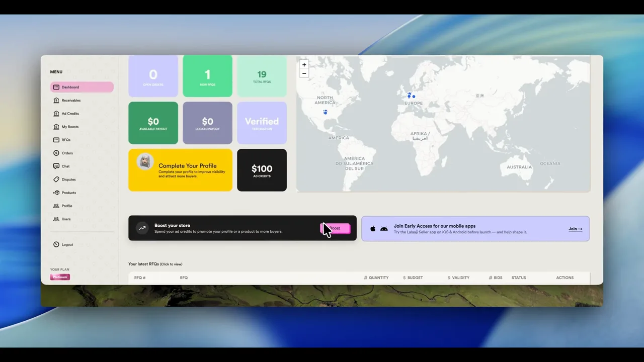Viewport: 644px width, 362px height.
Task: Click the 'RFQ #' column header
Action: point(140,278)
